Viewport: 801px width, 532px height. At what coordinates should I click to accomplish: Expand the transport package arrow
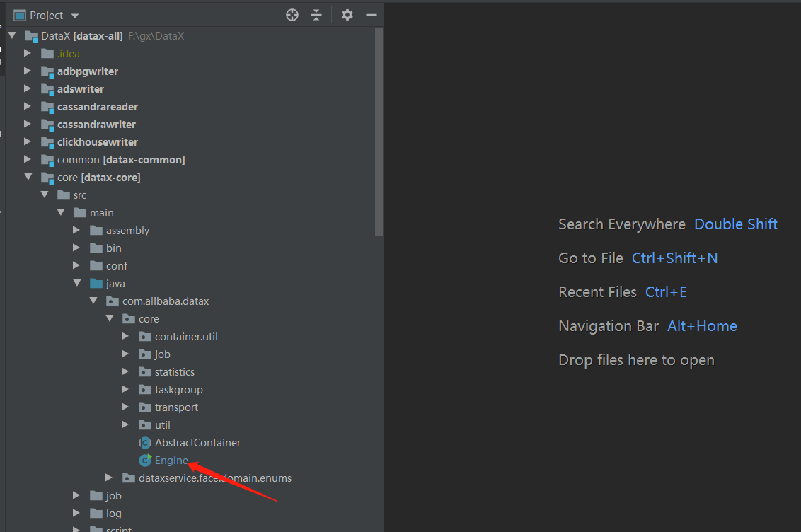pos(125,407)
